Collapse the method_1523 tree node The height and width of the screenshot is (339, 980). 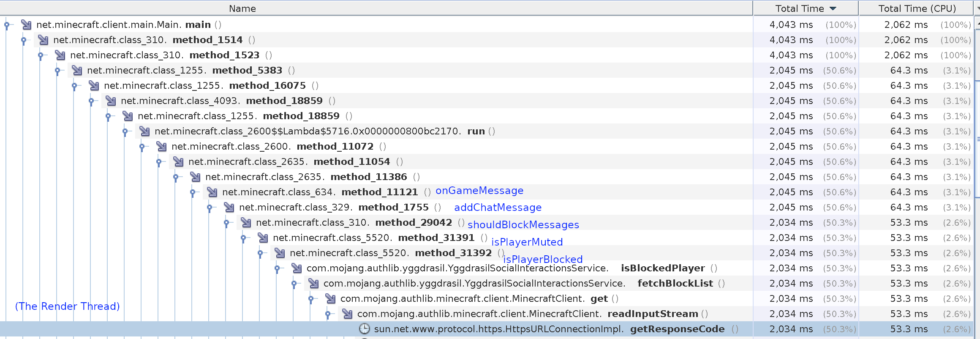point(41,55)
